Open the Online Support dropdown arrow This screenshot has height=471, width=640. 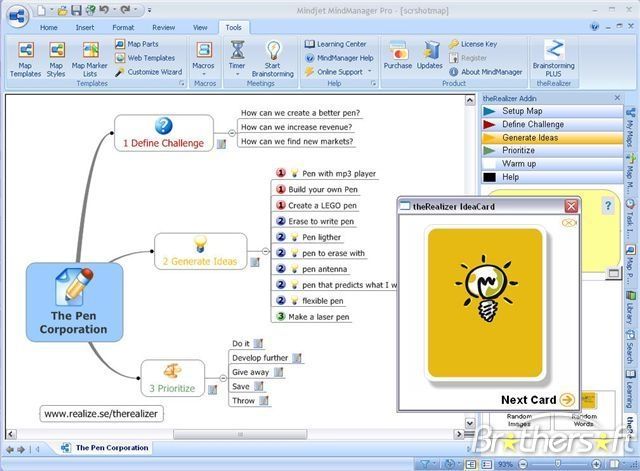(370, 71)
